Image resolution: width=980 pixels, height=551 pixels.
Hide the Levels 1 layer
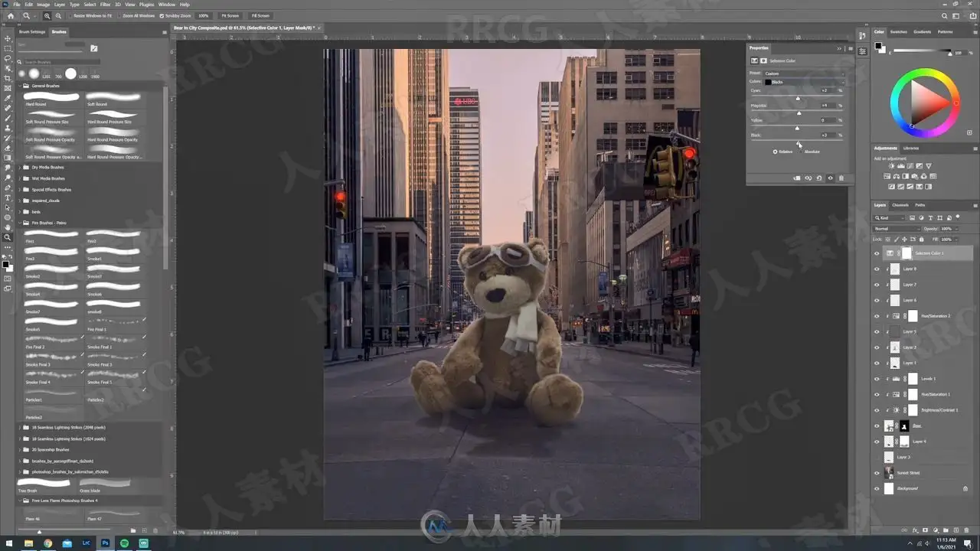tap(877, 379)
